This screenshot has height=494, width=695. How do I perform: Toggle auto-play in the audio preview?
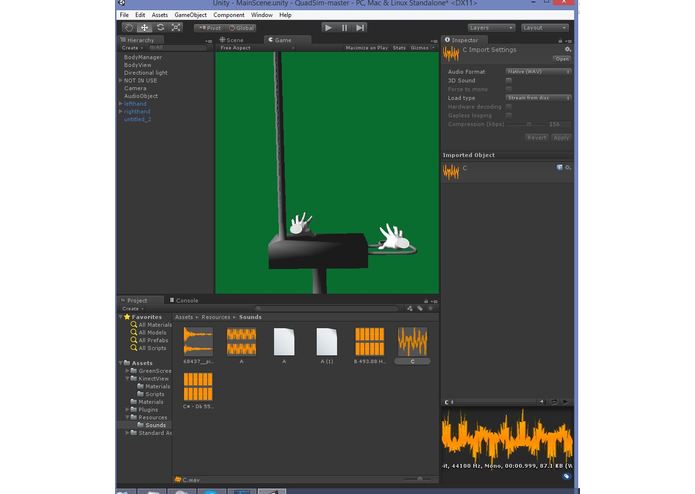pos(542,402)
